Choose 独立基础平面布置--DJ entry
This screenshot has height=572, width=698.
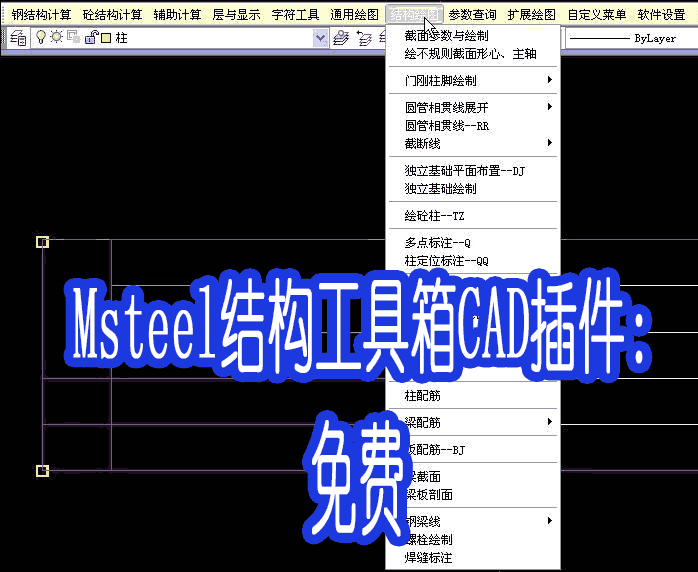(473, 170)
